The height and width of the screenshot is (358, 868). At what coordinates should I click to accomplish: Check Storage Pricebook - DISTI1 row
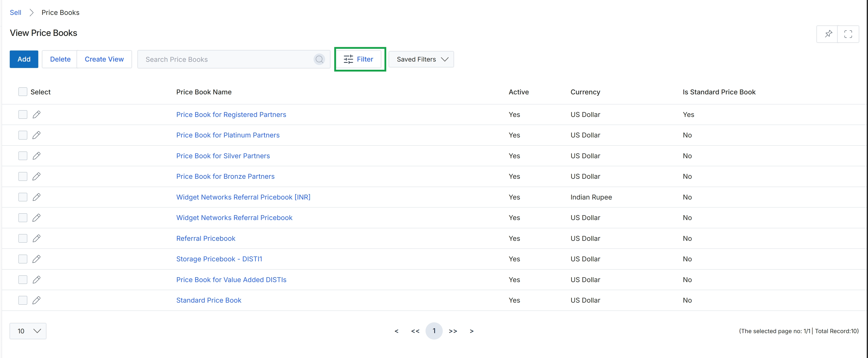[23, 259]
